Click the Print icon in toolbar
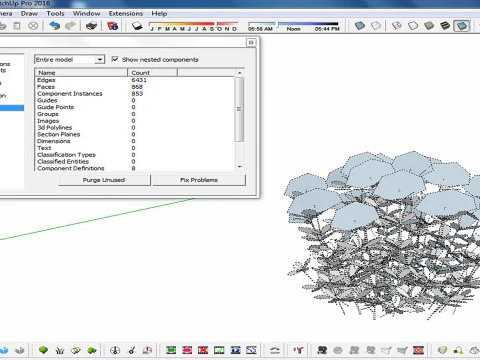The image size is (480, 360). 91,26
